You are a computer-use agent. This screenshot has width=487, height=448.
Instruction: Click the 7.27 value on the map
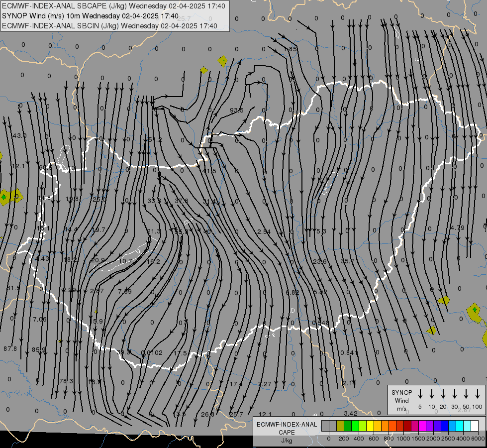(x=265, y=384)
